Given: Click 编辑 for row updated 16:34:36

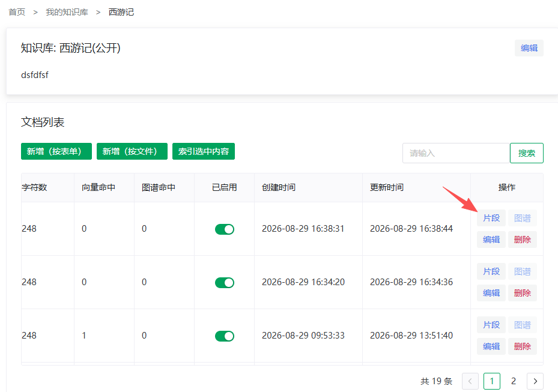Looking at the screenshot, I should [x=491, y=293].
